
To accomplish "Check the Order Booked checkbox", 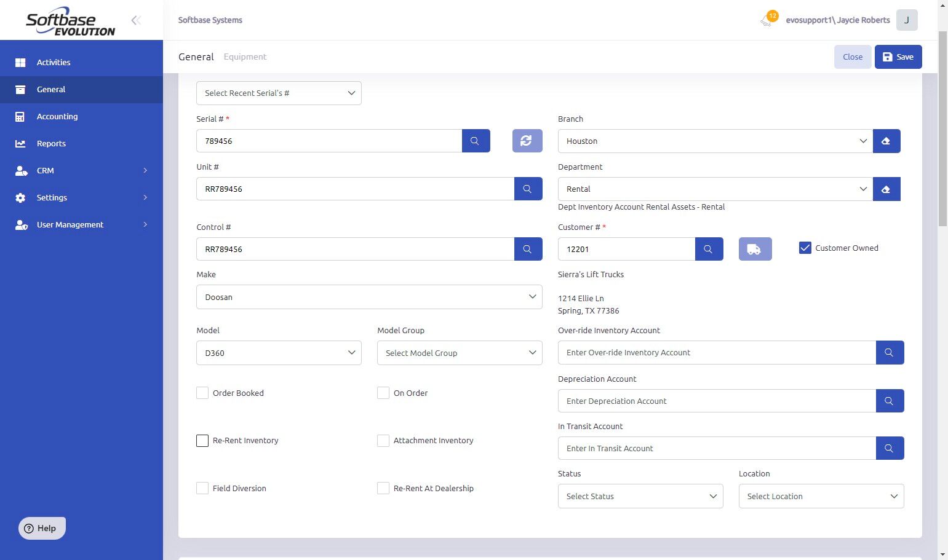I will [x=202, y=393].
